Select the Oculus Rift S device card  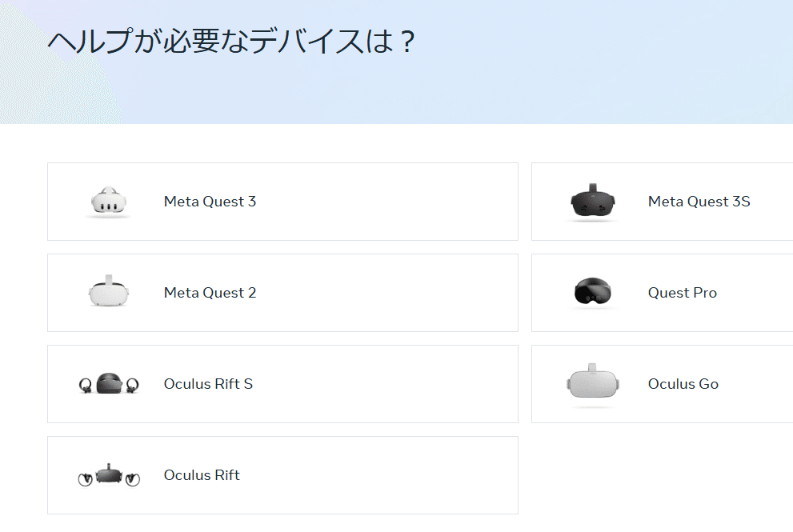point(282,384)
